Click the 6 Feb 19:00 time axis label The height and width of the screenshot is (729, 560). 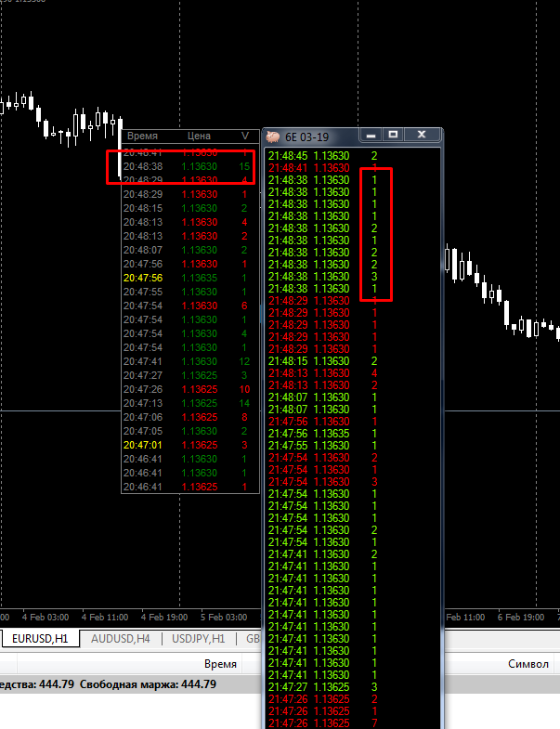click(x=521, y=618)
